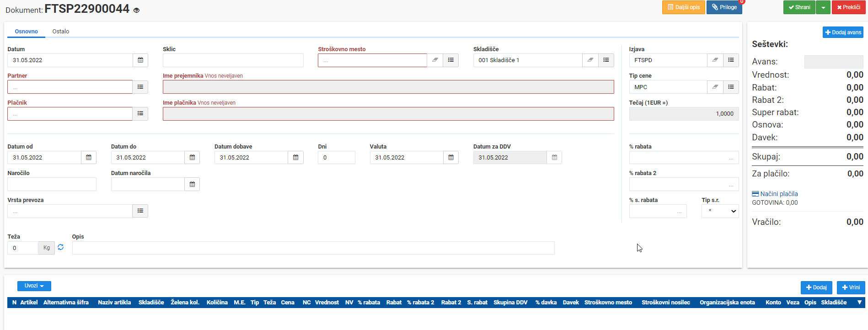The image size is (868, 330).
Task: Click the Artikel column header
Action: pyautogui.click(x=29, y=303)
